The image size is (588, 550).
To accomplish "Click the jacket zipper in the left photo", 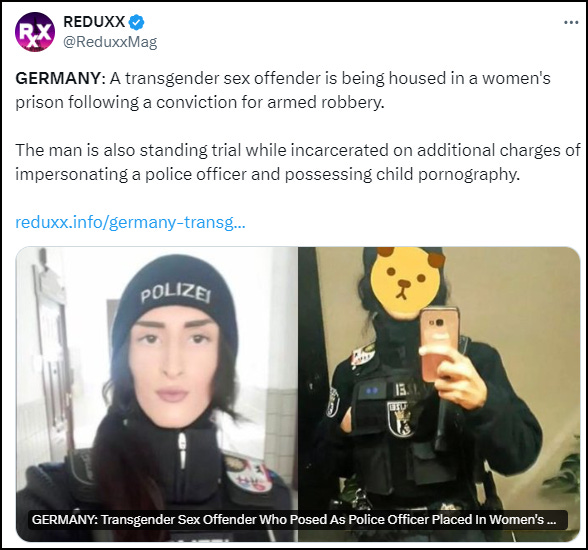I will 182,451.
